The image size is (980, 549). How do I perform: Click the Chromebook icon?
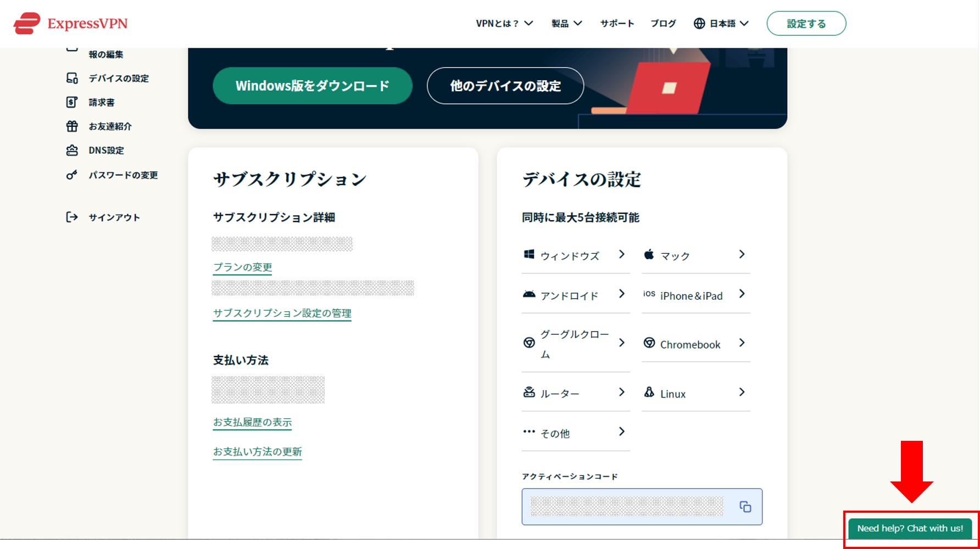pos(649,343)
